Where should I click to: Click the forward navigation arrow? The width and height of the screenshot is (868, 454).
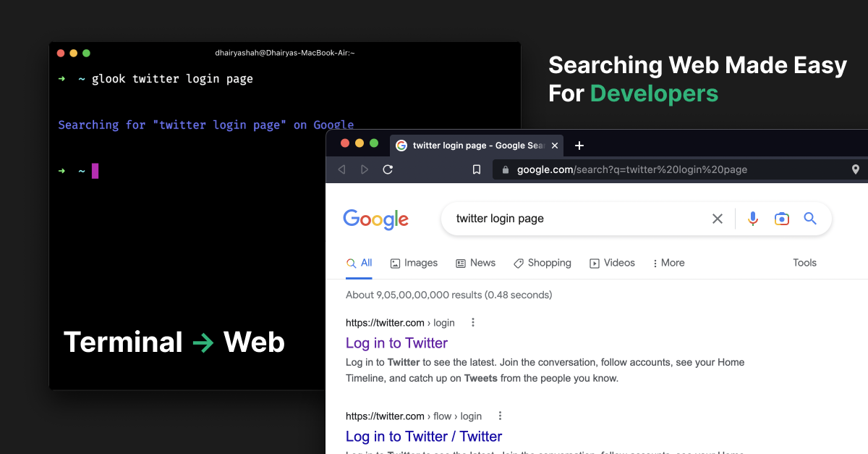(x=364, y=169)
